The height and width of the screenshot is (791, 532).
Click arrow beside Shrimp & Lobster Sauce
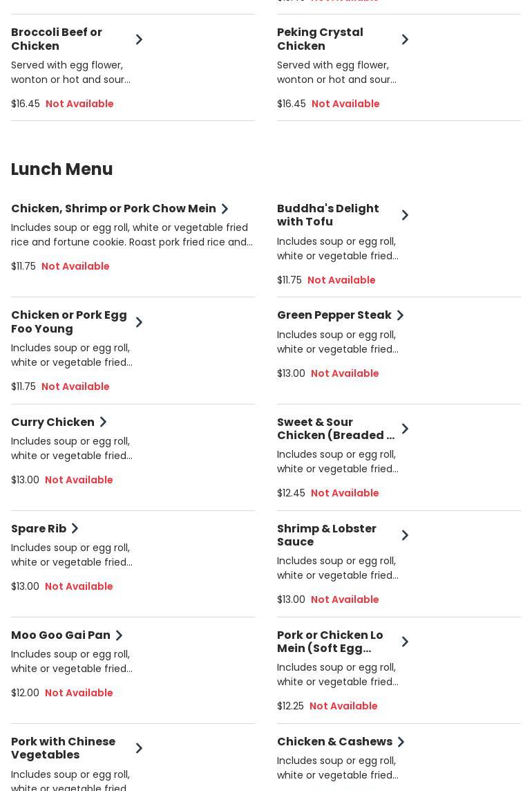pyautogui.click(x=405, y=535)
